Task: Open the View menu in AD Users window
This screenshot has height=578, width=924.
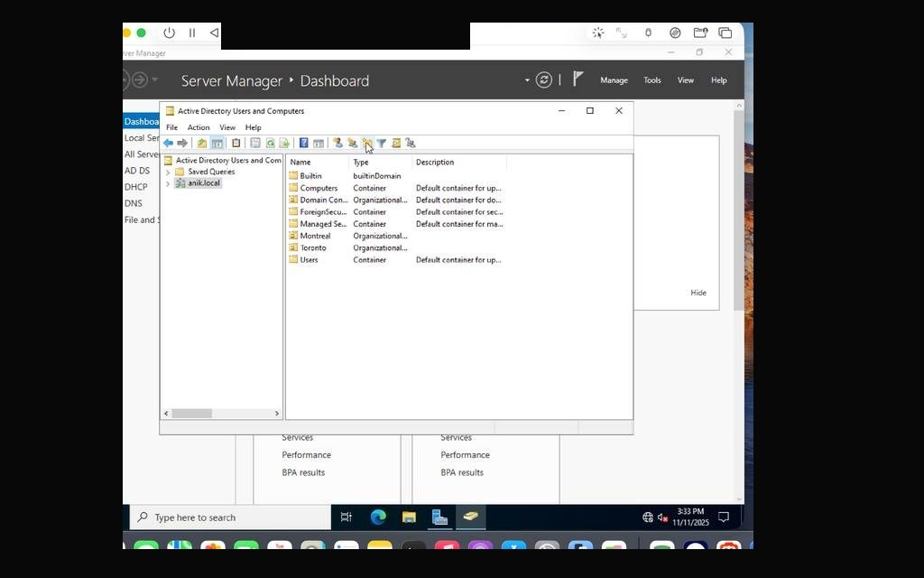Action: pos(227,127)
